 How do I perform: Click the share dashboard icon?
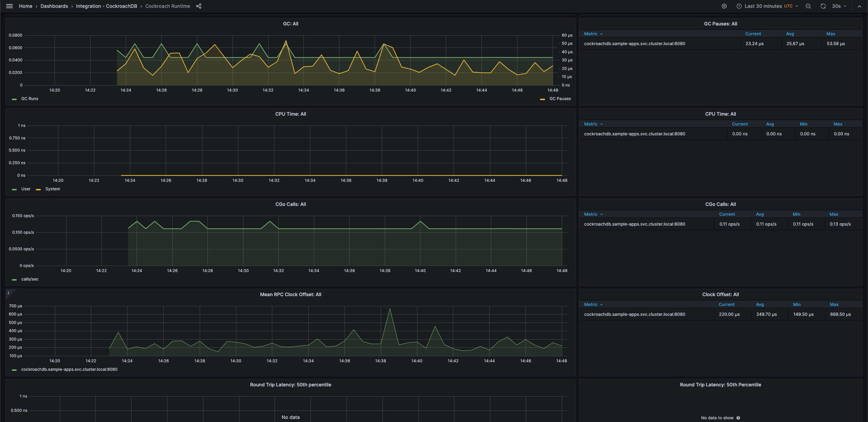tap(199, 6)
